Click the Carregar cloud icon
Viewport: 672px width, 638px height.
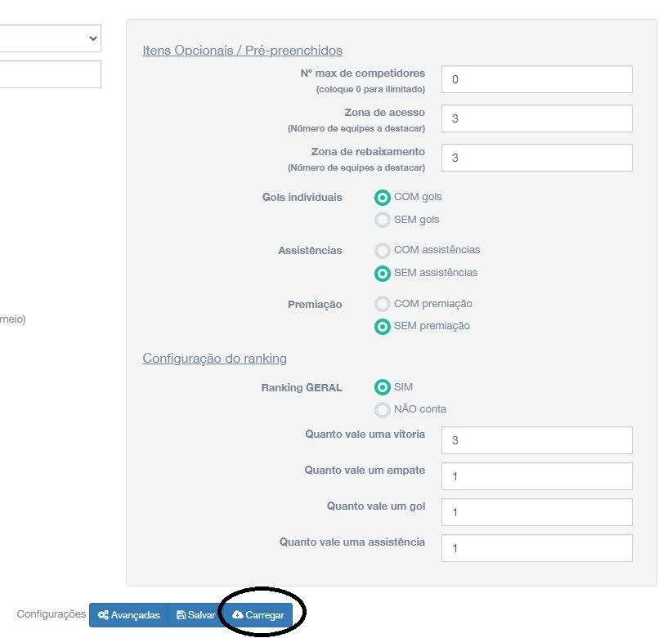237,615
